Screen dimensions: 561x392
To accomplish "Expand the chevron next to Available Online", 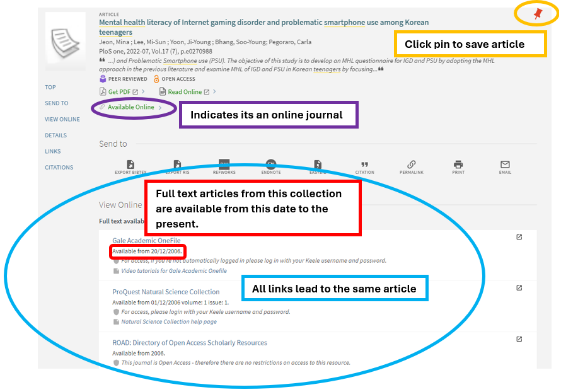I will coord(160,107).
